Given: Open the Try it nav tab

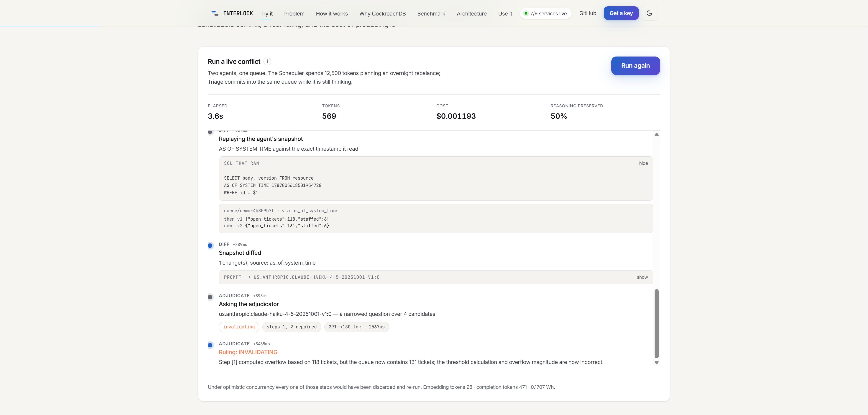Looking at the screenshot, I should click(266, 13).
